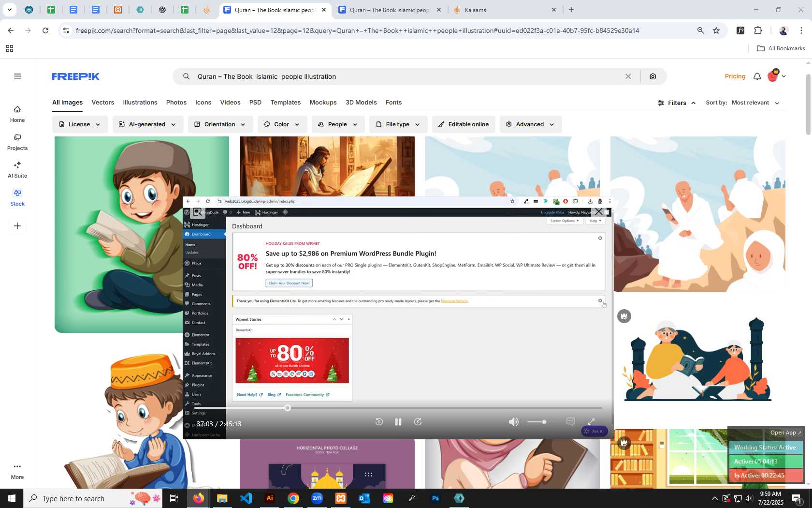Image resolution: width=812 pixels, height=508 pixels.
Task: Switch to the Icons tab
Action: tap(203, 103)
